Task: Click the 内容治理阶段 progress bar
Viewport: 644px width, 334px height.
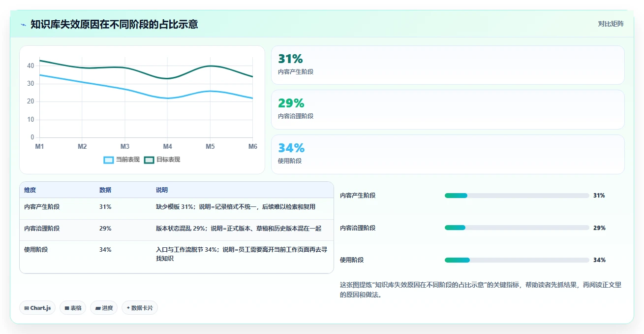Action: click(517, 228)
